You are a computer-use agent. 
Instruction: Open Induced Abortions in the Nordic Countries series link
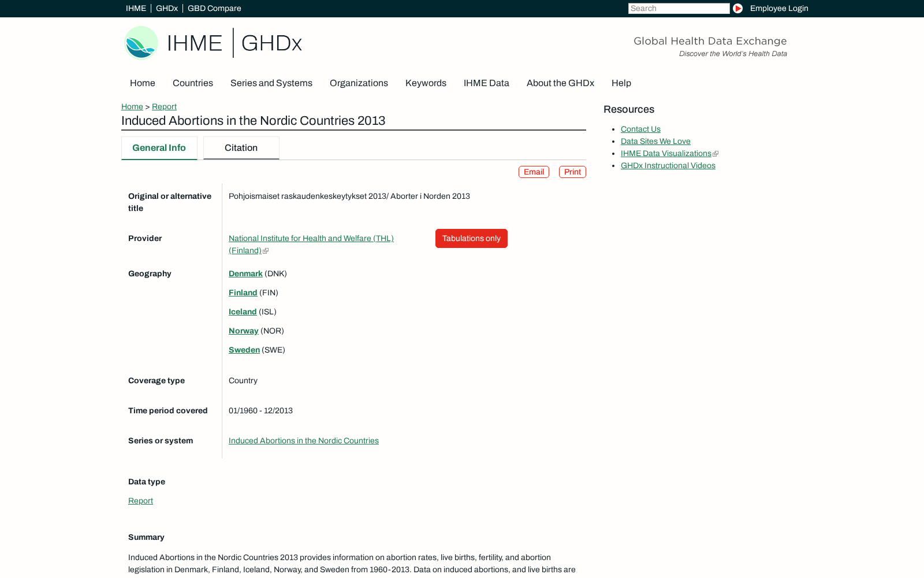[304, 441]
